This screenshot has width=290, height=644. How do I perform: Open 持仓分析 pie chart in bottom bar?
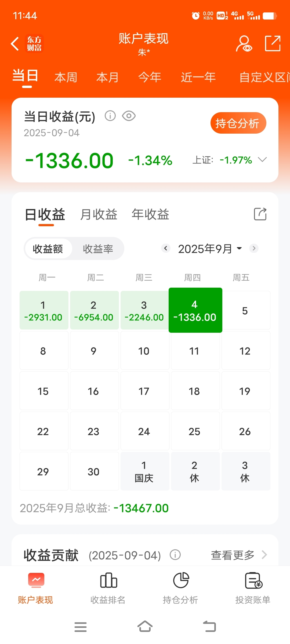[x=180, y=588]
